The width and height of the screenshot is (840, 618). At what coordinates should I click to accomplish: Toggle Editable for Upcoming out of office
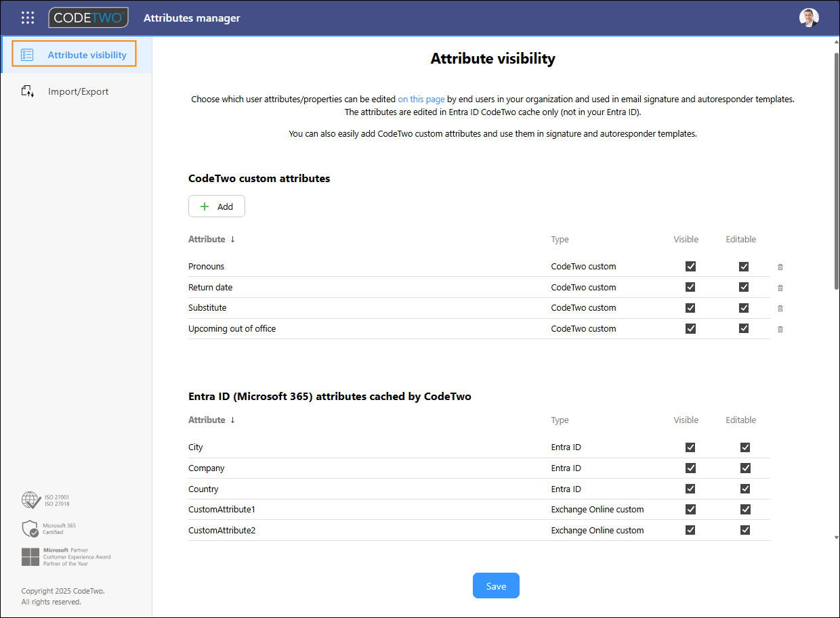(x=744, y=328)
